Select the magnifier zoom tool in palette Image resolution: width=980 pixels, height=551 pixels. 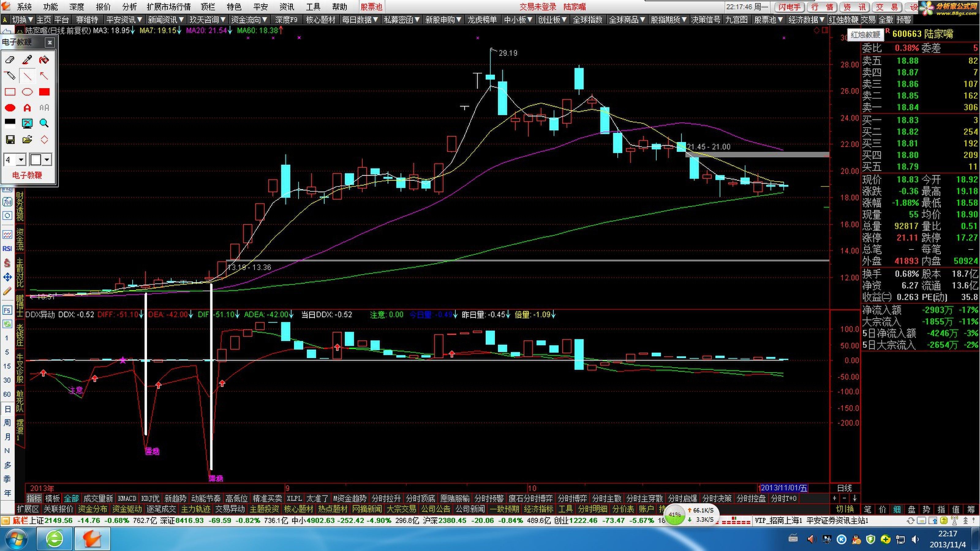(44, 123)
